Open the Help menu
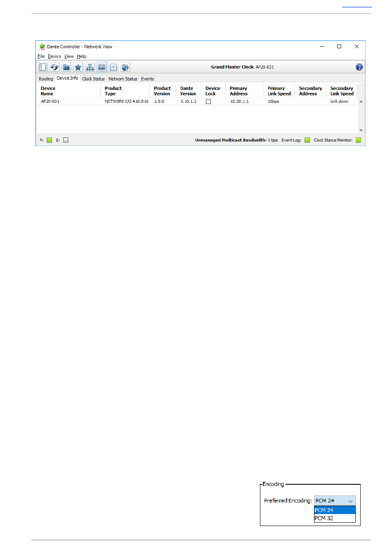The width and height of the screenshot is (392, 559). (81, 56)
